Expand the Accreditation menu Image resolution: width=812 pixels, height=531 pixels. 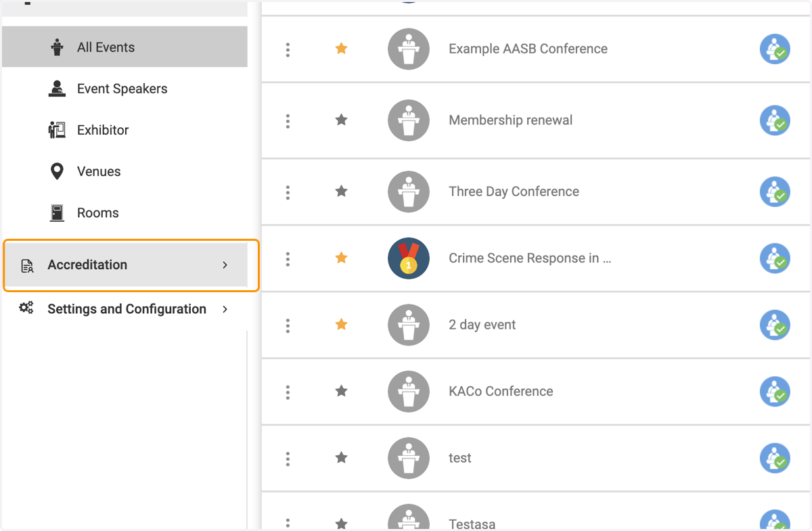tap(126, 264)
